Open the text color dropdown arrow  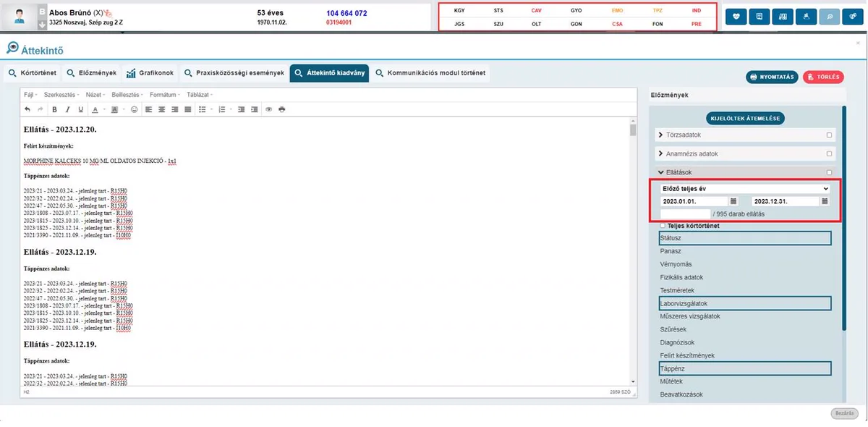pyautogui.click(x=103, y=110)
